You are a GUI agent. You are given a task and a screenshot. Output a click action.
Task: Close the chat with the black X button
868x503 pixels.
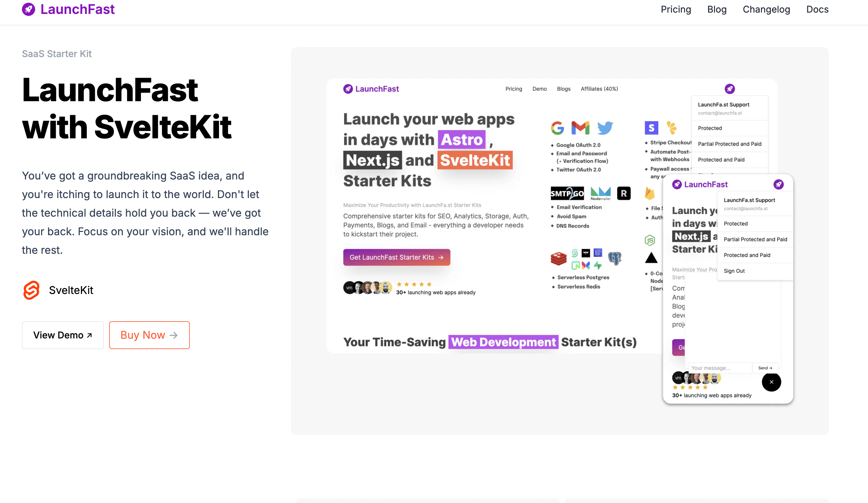point(771,382)
